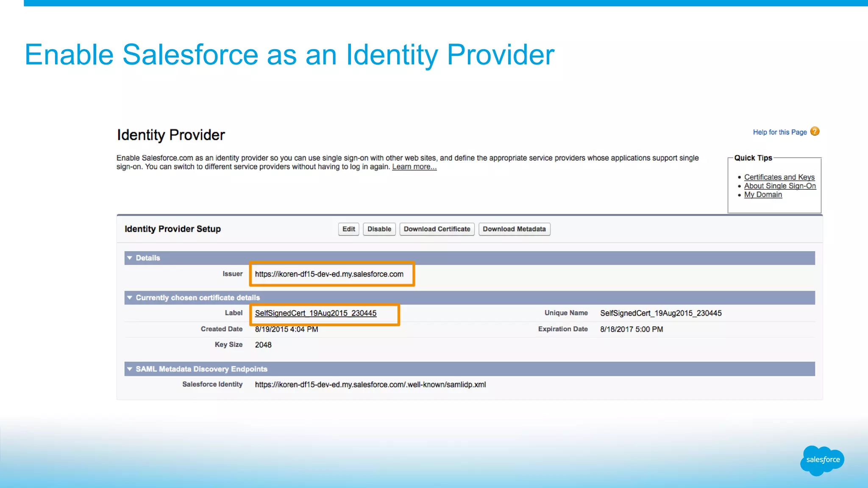Collapse the Details section triangle
Image resolution: width=868 pixels, height=488 pixels.
click(x=130, y=258)
